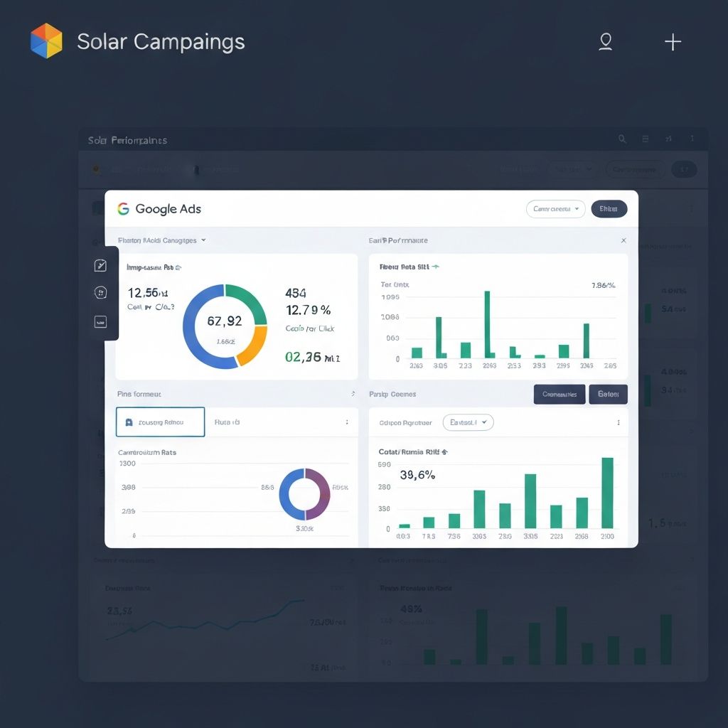Select the Google Ads logo
This screenshot has width=728, height=728.
coord(124,209)
